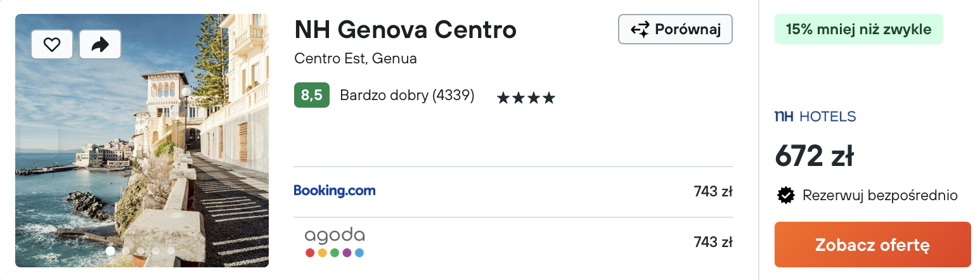The height and width of the screenshot is (280, 980).
Task: Select the second photo carousel dot
Action: click(126, 251)
